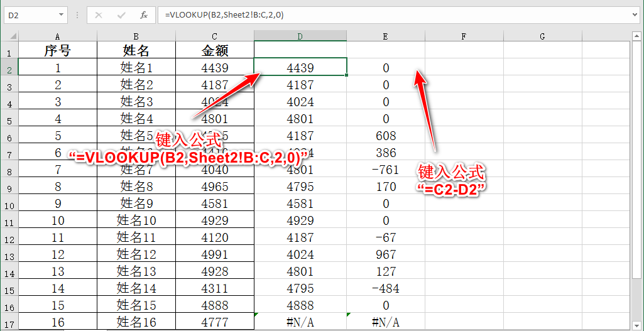Click cell D17 showing #N/A
644x331 pixels.
[300, 322]
